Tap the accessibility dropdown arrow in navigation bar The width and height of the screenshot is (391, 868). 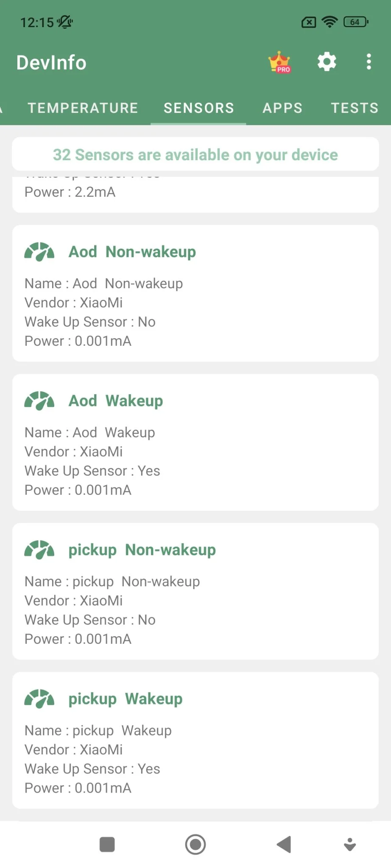click(x=349, y=844)
